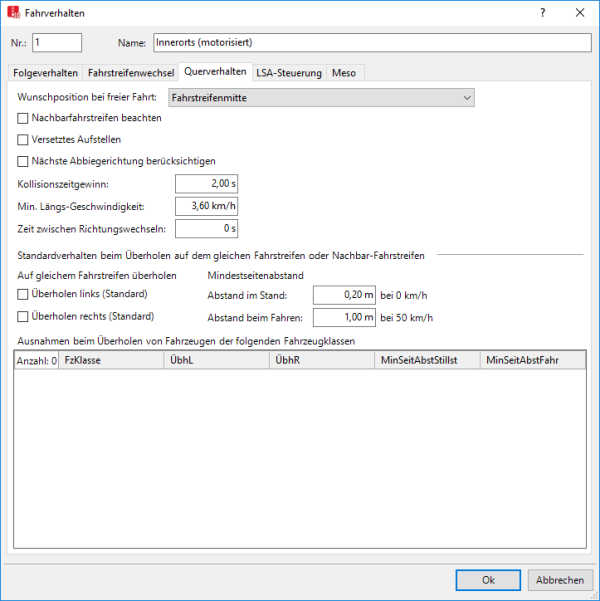
Task: Click the Name text field
Action: pos(371,43)
